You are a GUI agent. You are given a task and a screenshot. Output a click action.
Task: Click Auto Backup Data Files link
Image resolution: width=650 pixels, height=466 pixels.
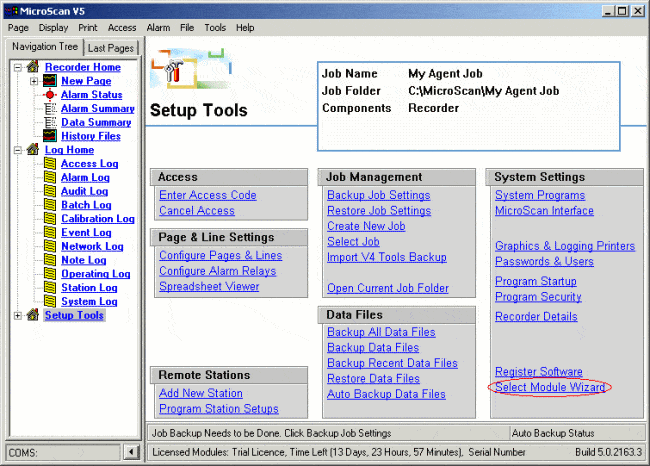point(386,394)
